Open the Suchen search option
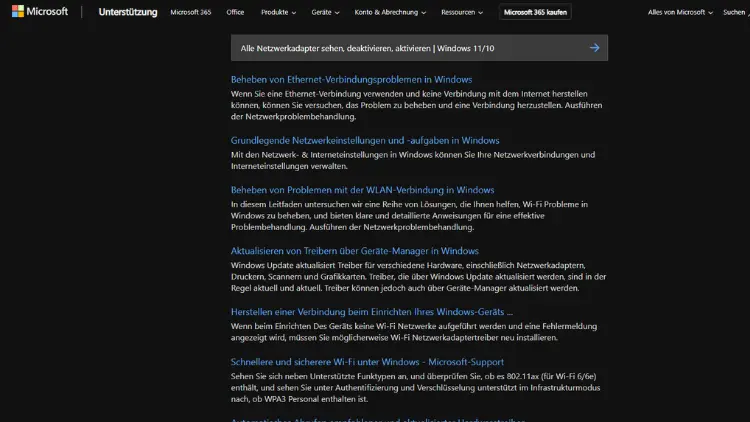This screenshot has height=422, width=750. click(x=735, y=12)
